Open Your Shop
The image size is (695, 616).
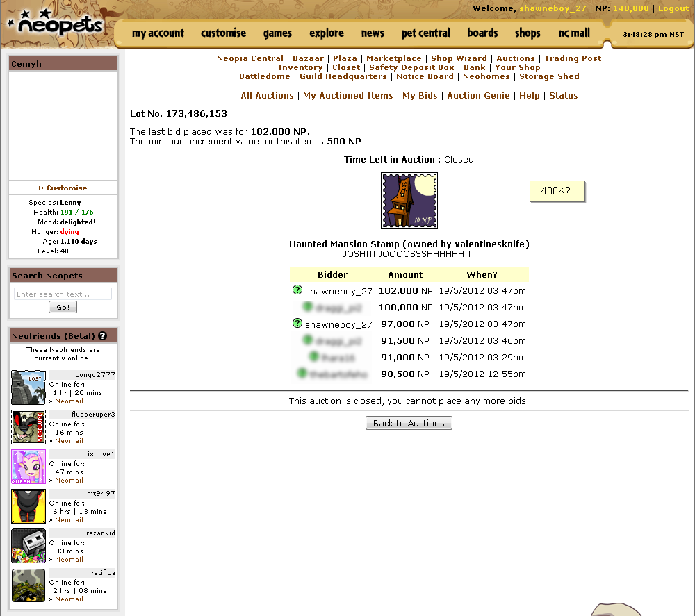[518, 67]
